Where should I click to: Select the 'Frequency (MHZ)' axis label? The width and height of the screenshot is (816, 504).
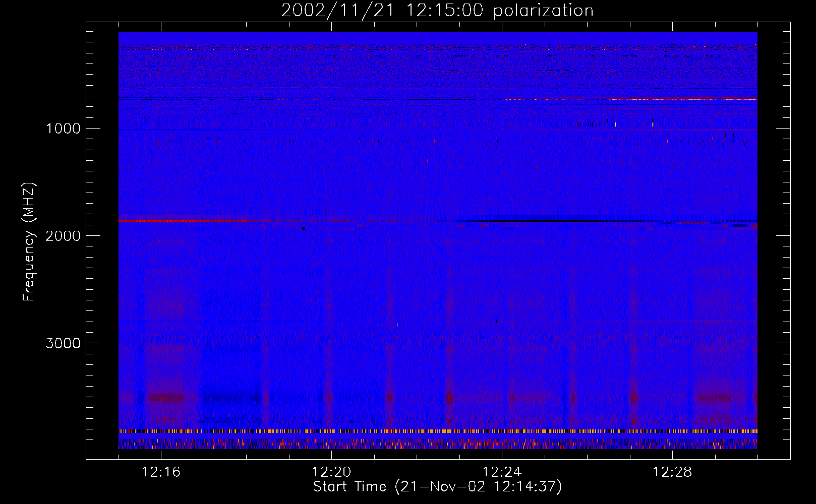pyautogui.click(x=29, y=242)
